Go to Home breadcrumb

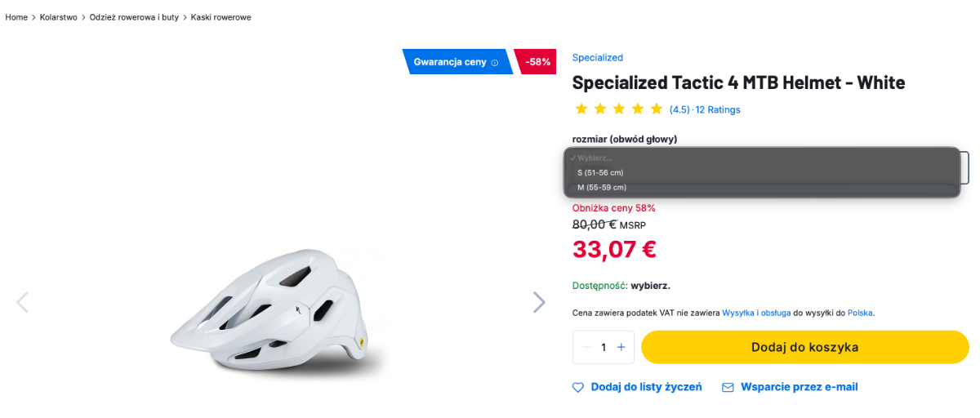pos(16,17)
